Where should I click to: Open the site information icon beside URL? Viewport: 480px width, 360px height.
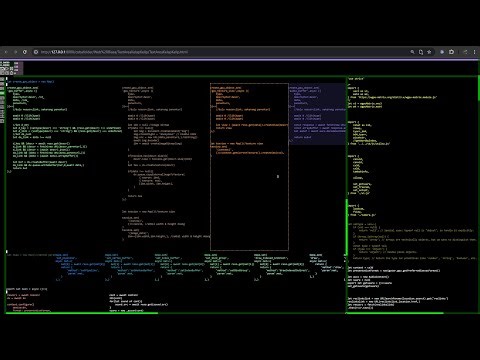(36, 52)
